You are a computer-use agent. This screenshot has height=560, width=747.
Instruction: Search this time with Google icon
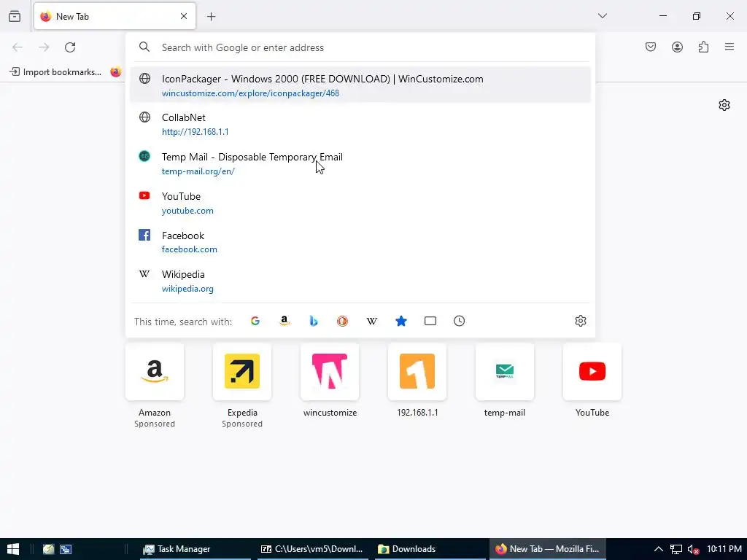pos(255,321)
